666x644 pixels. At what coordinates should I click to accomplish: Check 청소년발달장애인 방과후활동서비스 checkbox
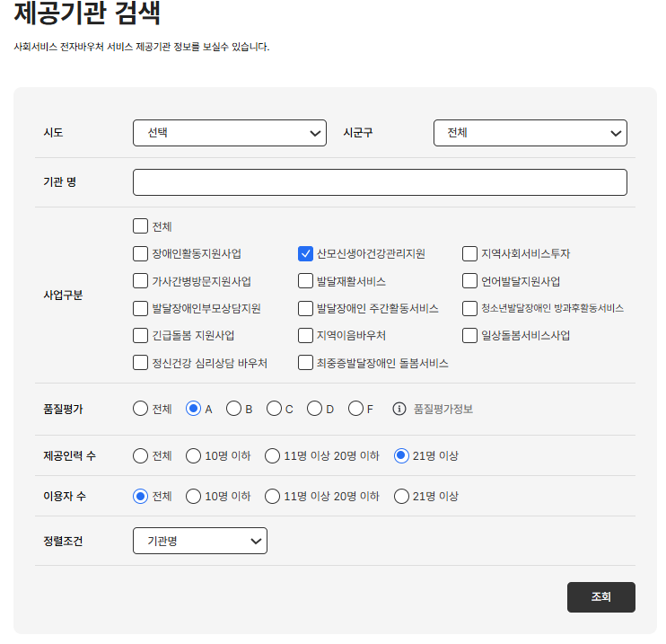coord(469,309)
